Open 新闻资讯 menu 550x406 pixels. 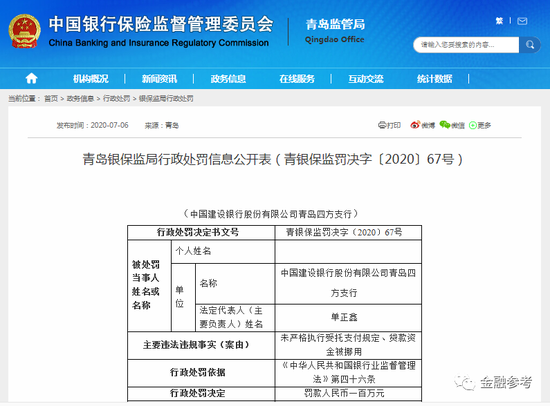coord(159,79)
